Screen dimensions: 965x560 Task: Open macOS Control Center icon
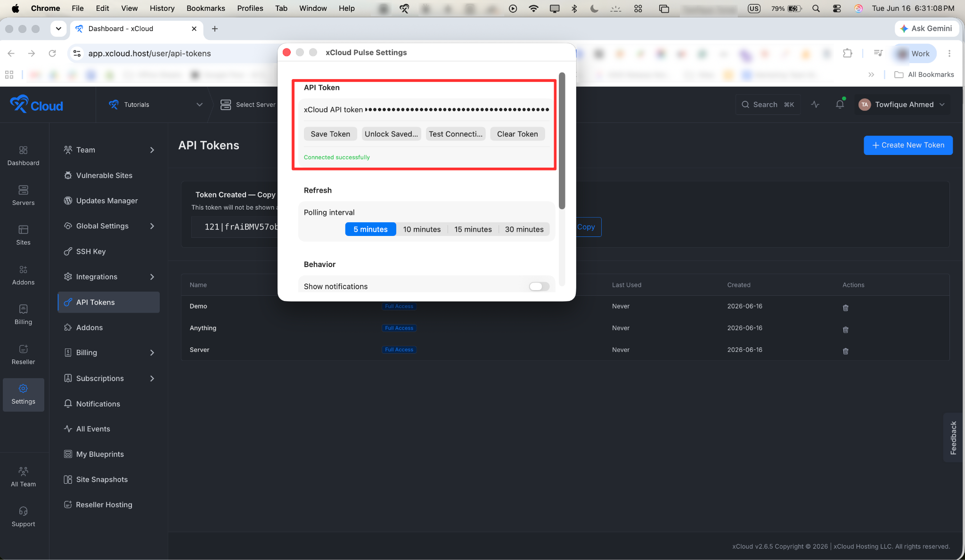tap(837, 8)
